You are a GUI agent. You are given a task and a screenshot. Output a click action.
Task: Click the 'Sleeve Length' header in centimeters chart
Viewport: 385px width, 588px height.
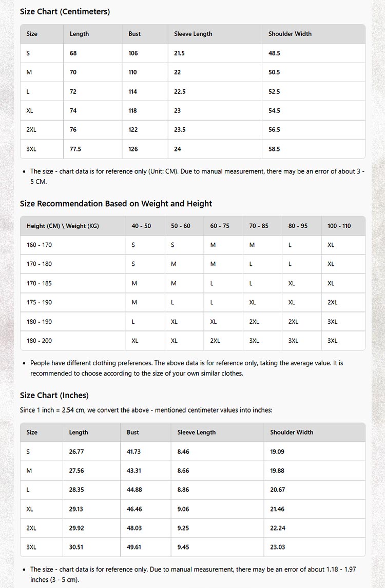click(193, 34)
